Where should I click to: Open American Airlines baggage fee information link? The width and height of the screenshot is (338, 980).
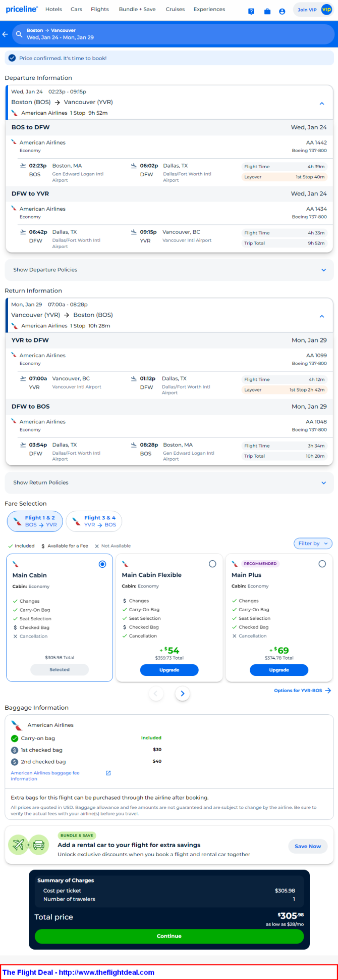45,776
